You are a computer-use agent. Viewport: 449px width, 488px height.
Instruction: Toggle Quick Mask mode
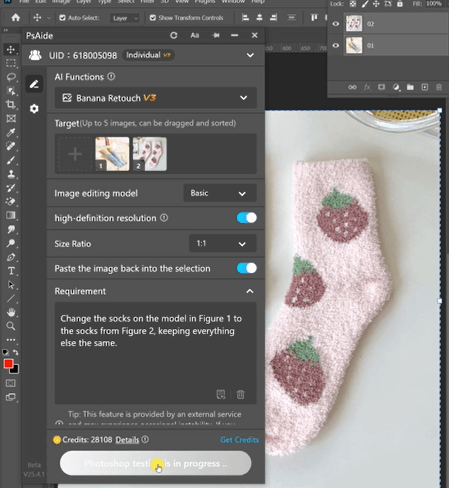11,383
